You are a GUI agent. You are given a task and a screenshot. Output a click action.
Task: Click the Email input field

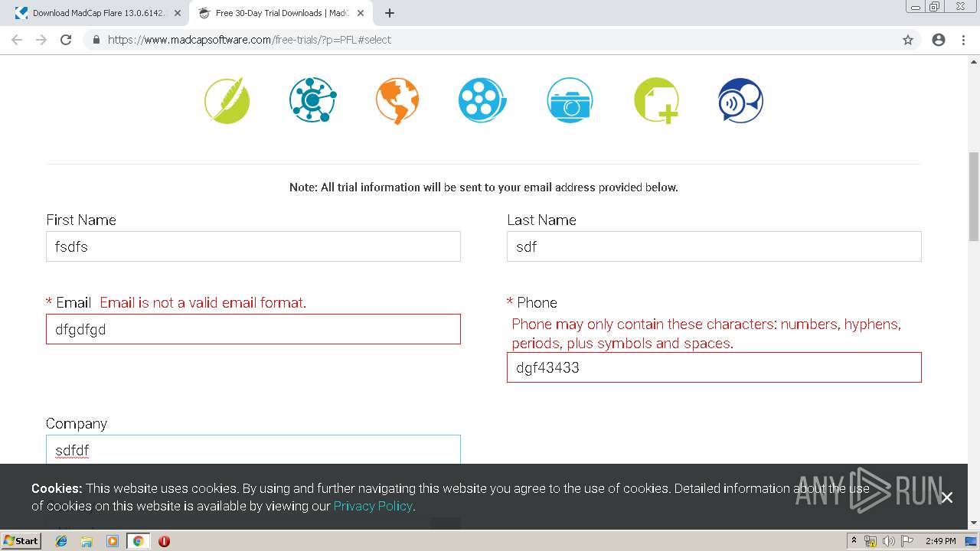[253, 329]
